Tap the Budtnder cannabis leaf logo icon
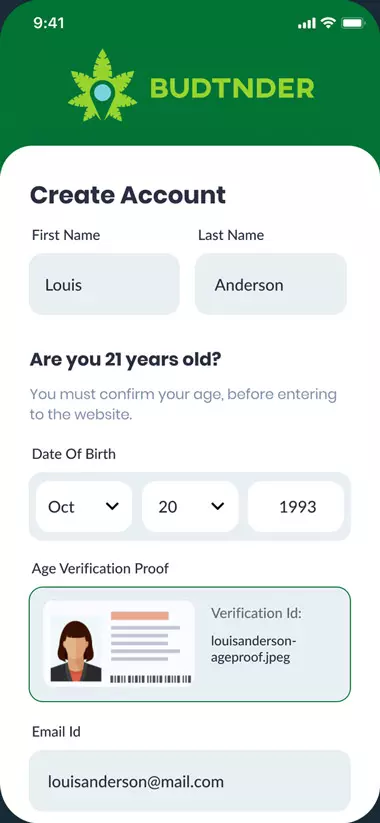 click(x=102, y=85)
